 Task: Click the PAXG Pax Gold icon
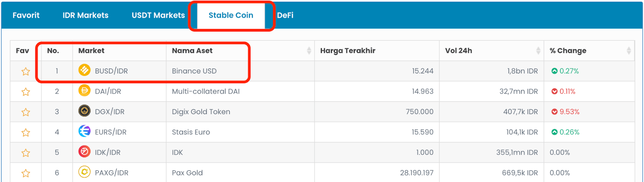(x=85, y=172)
